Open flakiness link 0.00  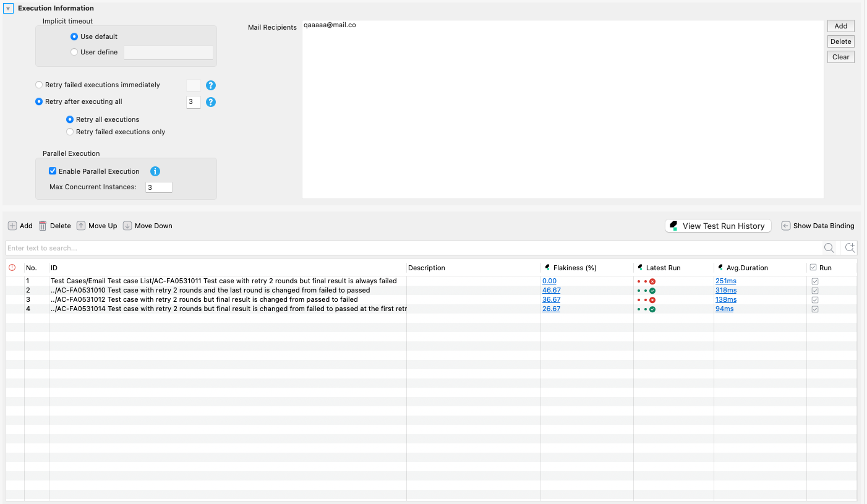549,281
